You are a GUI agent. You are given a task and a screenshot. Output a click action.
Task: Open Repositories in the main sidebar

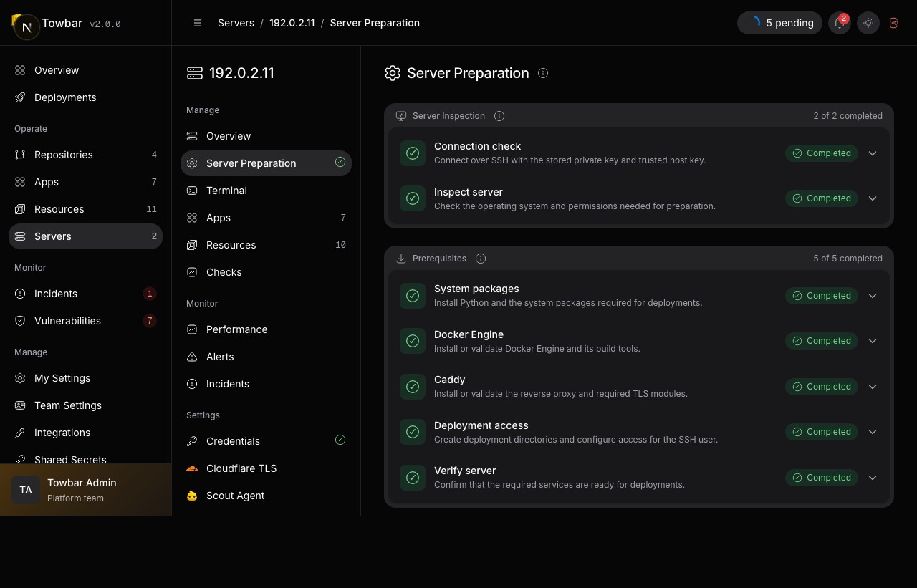(x=85, y=155)
